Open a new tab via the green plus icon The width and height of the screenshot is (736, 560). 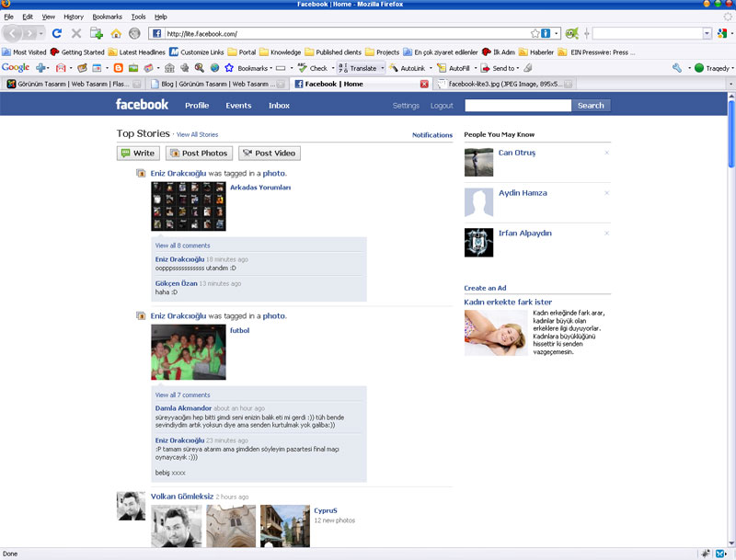point(97,33)
